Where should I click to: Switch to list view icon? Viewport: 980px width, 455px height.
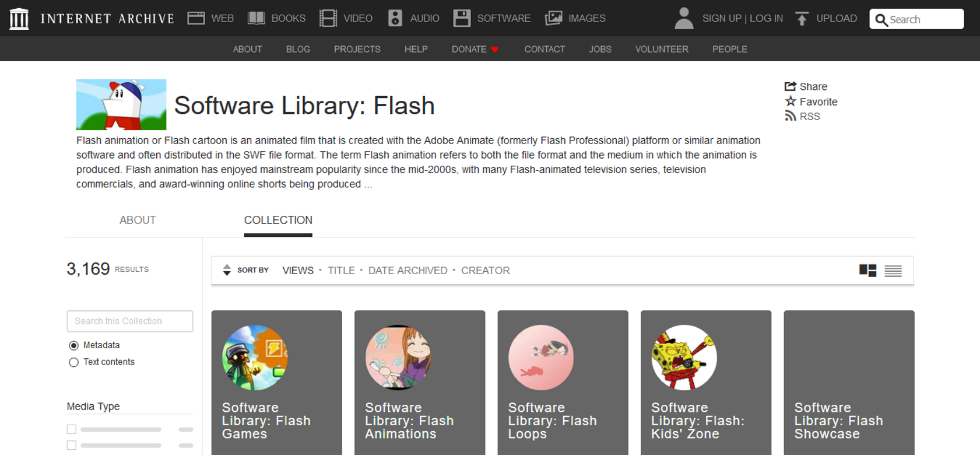point(893,271)
